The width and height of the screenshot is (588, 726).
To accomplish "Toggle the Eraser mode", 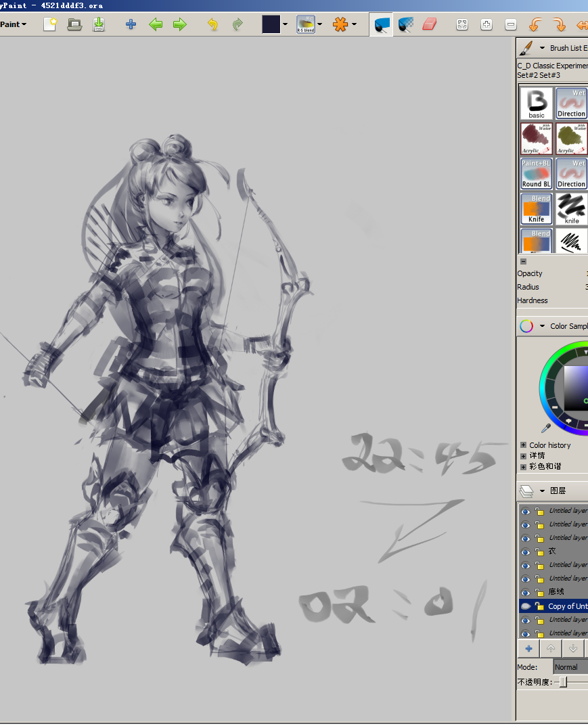I will (430, 24).
